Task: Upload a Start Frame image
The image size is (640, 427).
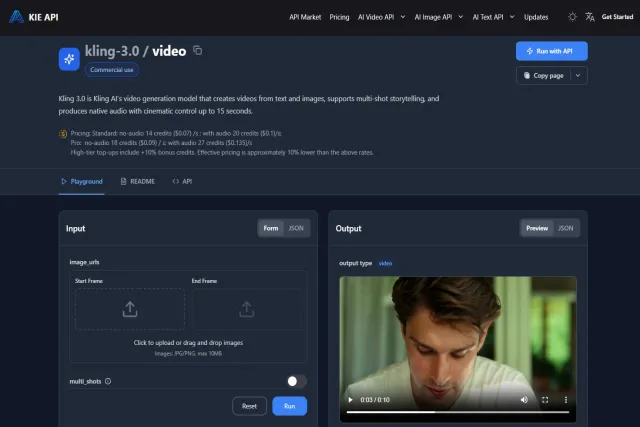Action: pyautogui.click(x=130, y=309)
